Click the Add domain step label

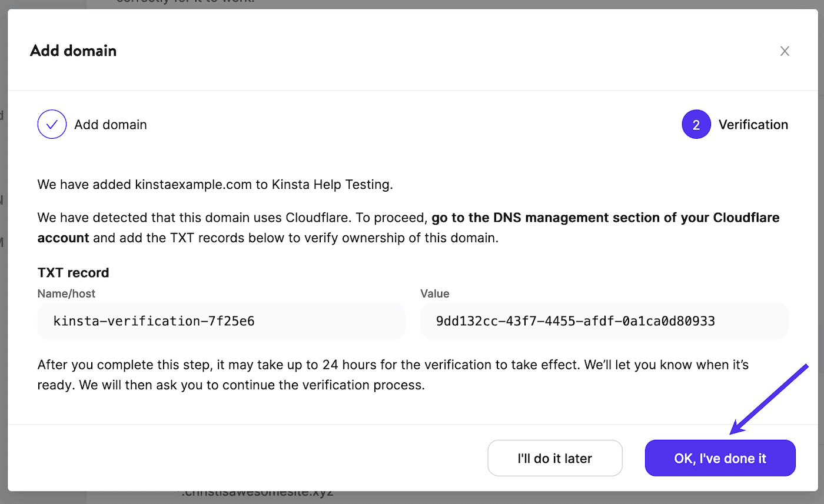point(111,124)
